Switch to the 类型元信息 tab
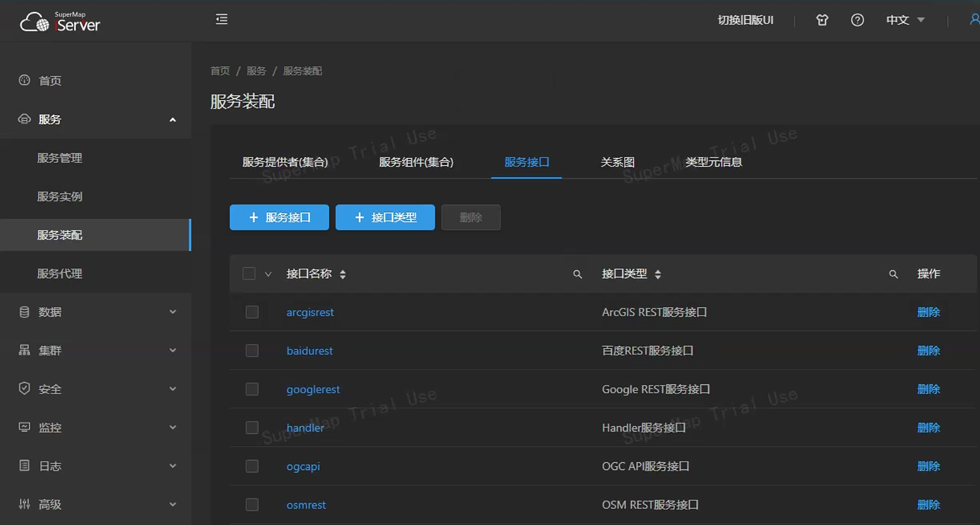This screenshot has width=980, height=525. pyautogui.click(x=713, y=162)
